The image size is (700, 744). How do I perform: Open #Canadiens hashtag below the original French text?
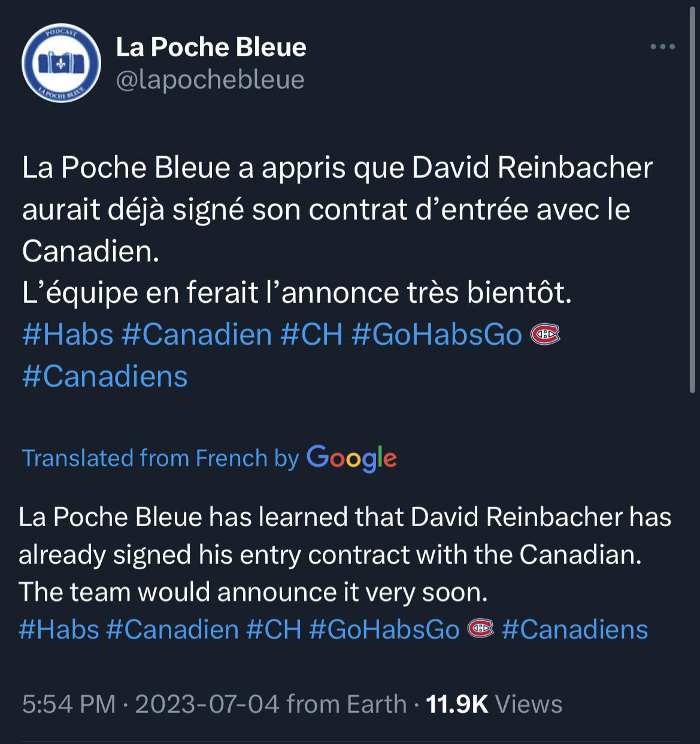tap(105, 376)
